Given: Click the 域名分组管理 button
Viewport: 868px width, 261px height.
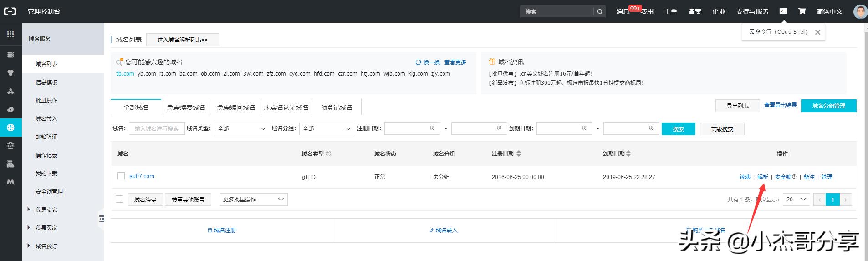Looking at the screenshot, I should pyautogui.click(x=828, y=106).
